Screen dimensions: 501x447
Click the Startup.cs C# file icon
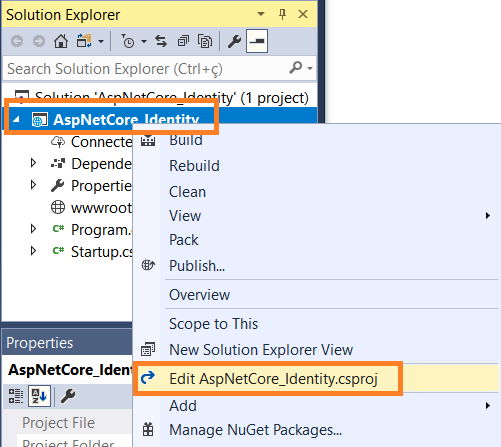[x=58, y=251]
